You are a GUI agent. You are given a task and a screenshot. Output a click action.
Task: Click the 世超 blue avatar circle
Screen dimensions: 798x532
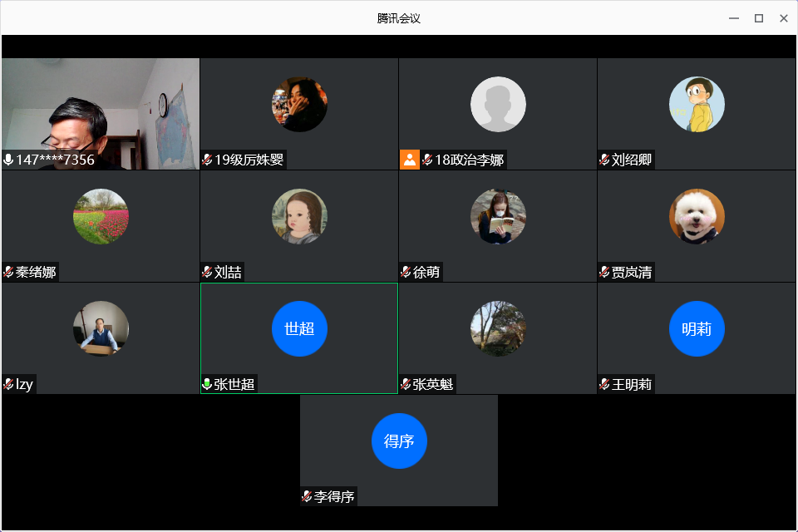[299, 328]
